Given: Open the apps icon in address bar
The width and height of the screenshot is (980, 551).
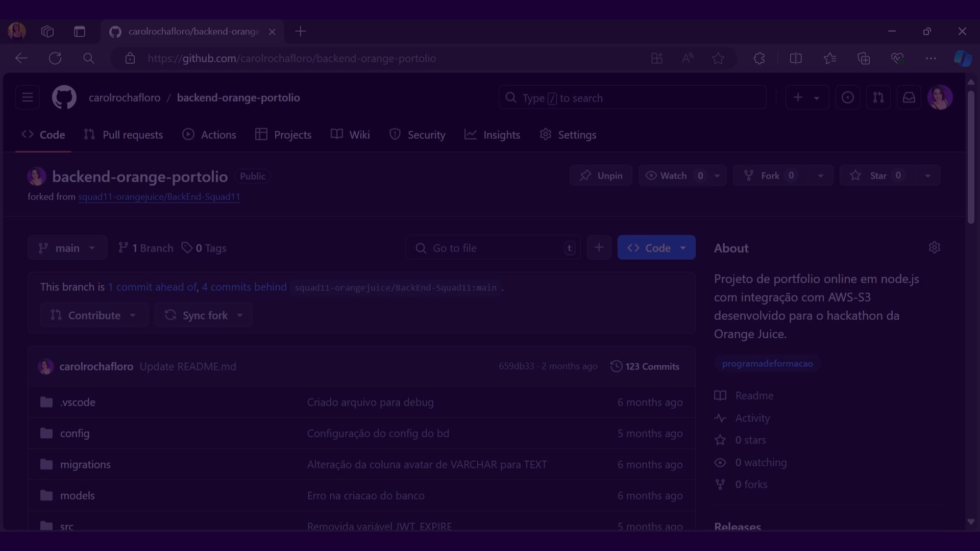Looking at the screenshot, I should [657, 58].
